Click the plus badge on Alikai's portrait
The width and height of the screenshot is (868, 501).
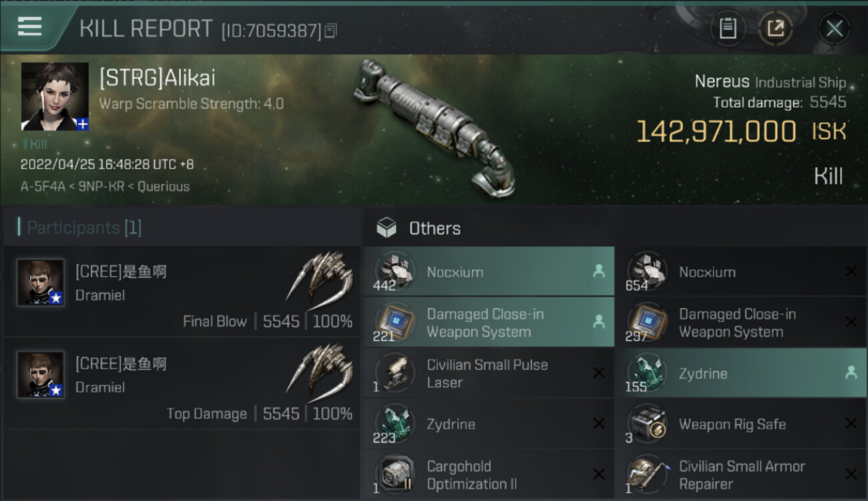(x=82, y=124)
